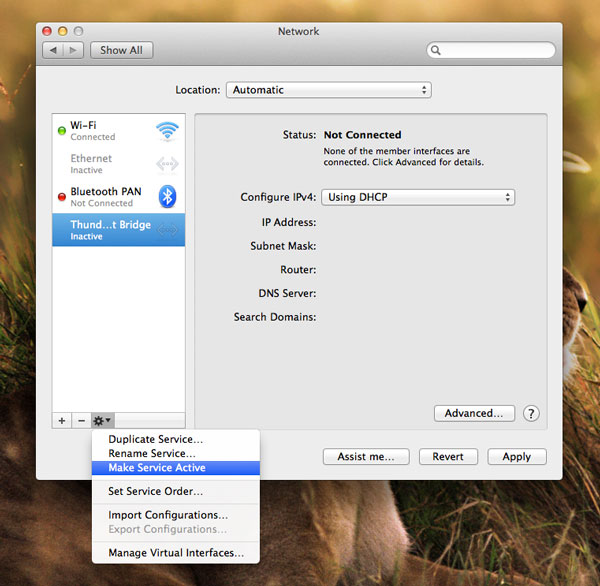Select the Bluetooth PAN service row
The height and width of the screenshot is (586, 600).
(x=119, y=197)
